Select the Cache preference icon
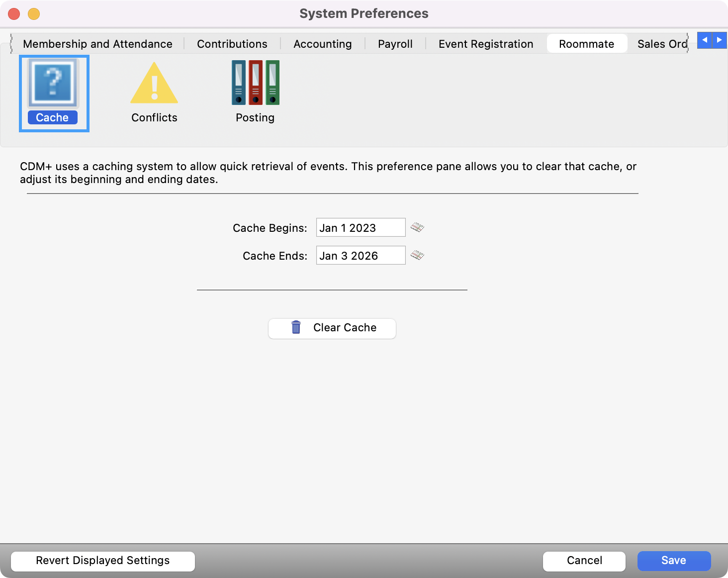This screenshot has height=578, width=728. point(53,84)
